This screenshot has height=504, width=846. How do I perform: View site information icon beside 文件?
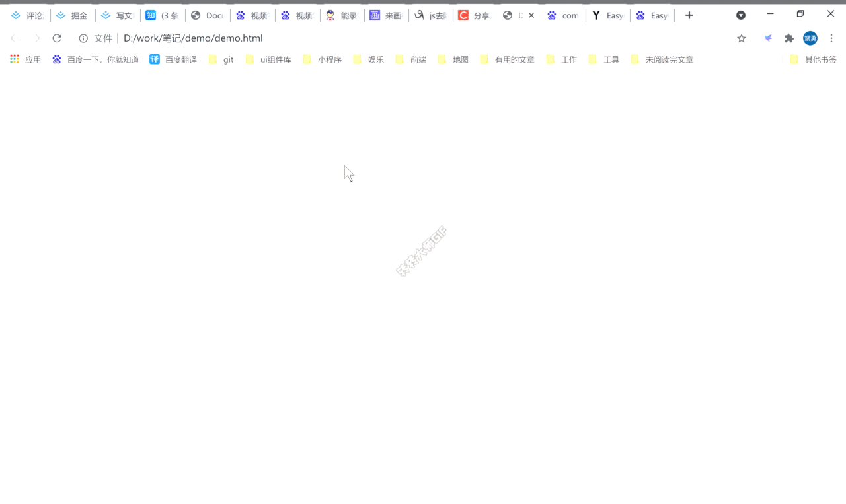[83, 38]
